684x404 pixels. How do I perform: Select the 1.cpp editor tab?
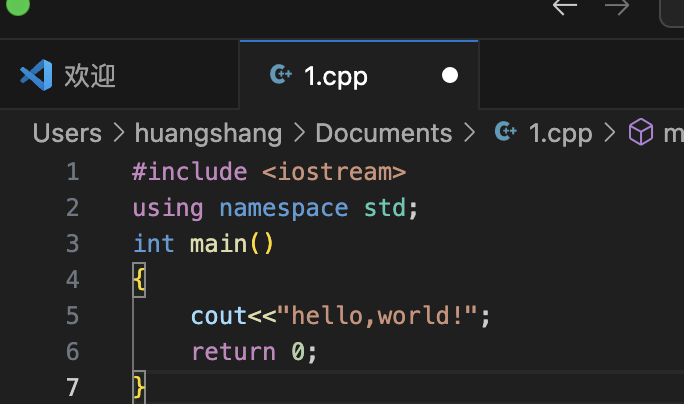click(x=336, y=75)
